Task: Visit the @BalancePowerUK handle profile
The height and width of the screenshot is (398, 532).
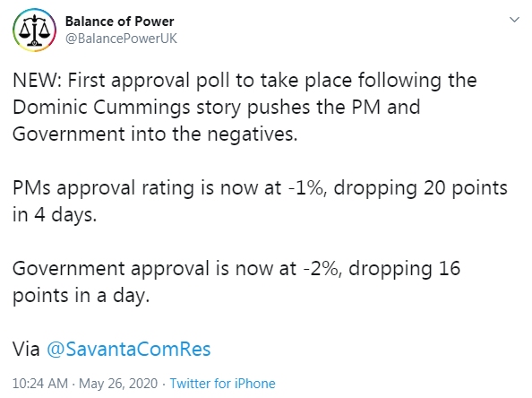Action: [121, 39]
